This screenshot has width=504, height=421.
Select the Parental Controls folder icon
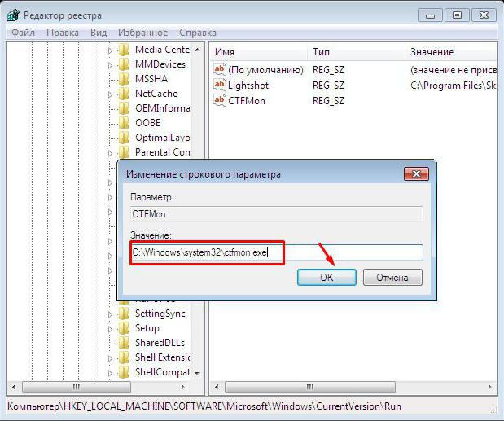124,152
